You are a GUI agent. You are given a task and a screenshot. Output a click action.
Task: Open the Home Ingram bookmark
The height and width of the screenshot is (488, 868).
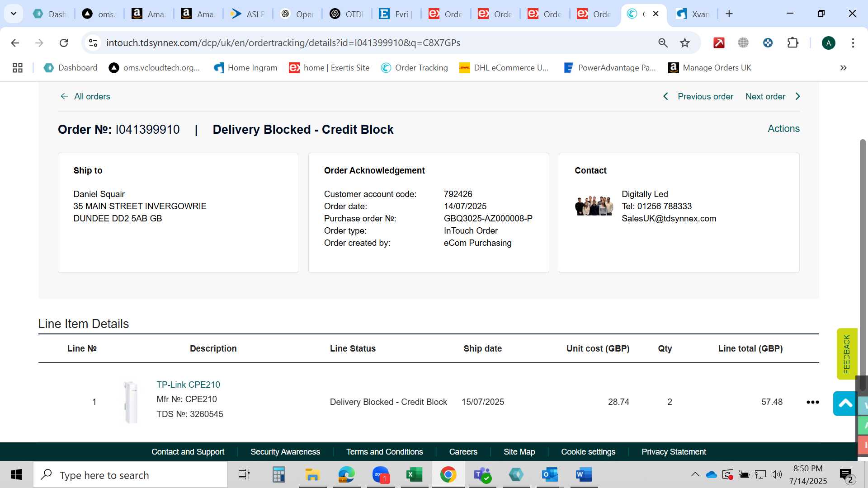pyautogui.click(x=245, y=68)
